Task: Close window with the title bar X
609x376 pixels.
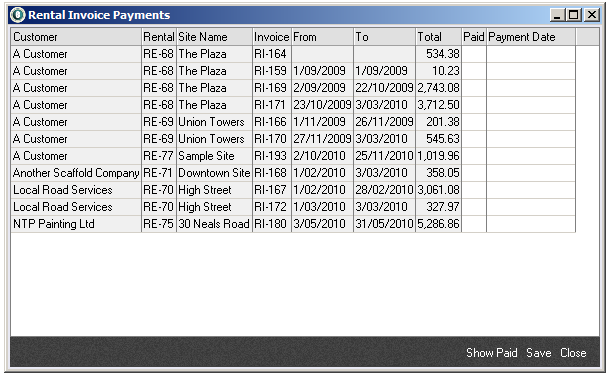Action: [x=592, y=15]
